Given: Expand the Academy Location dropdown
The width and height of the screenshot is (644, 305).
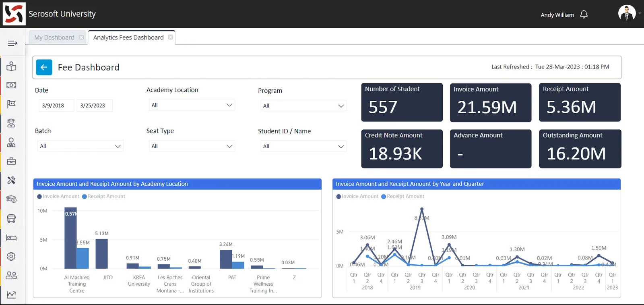Looking at the screenshot, I should click(192, 105).
